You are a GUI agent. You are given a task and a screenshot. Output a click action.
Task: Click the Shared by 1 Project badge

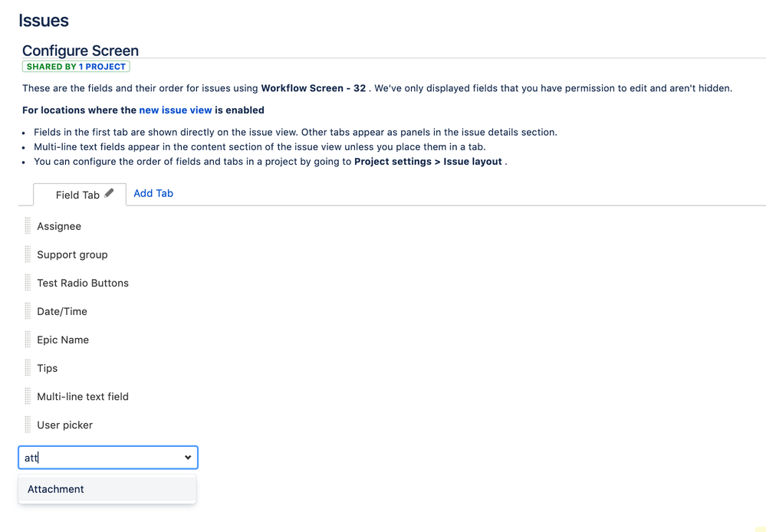(x=76, y=67)
